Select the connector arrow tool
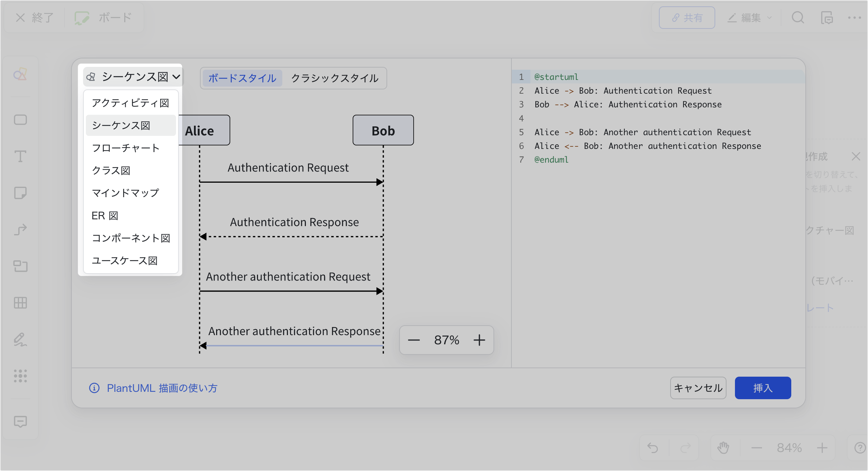Image resolution: width=868 pixels, height=471 pixels. coord(20,230)
